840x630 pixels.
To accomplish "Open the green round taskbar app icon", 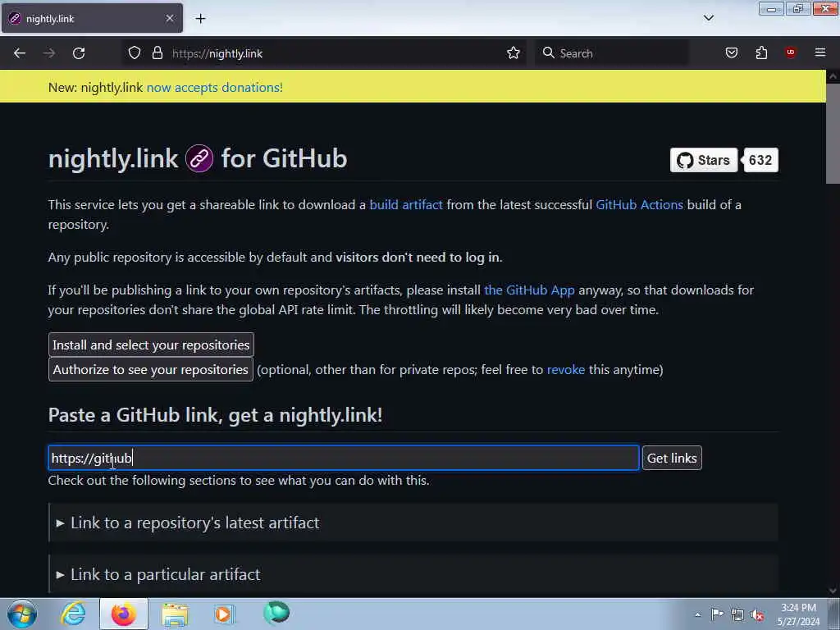I will click(x=276, y=613).
